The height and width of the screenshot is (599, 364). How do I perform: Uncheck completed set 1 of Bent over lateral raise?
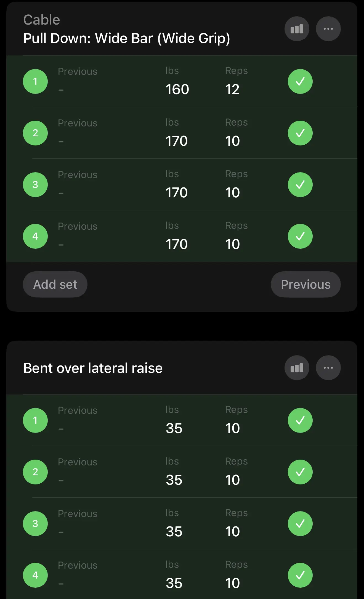pyautogui.click(x=300, y=420)
